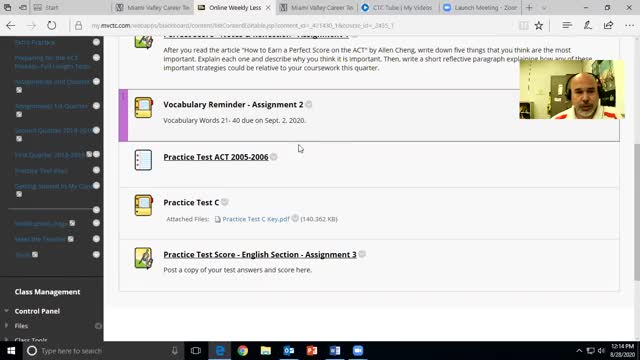
Task: Open options chevron beside Vocabulary Reminder title
Action: tap(309, 104)
